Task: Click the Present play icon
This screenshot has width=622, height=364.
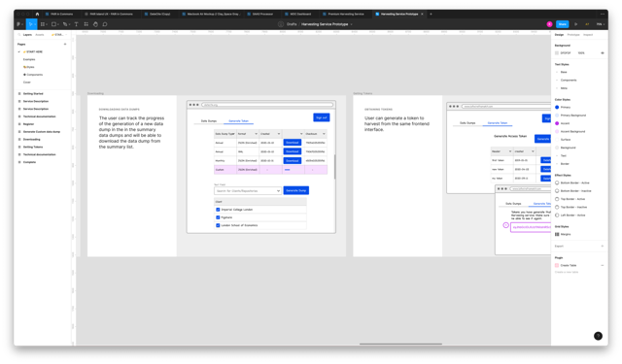Action: [576, 24]
